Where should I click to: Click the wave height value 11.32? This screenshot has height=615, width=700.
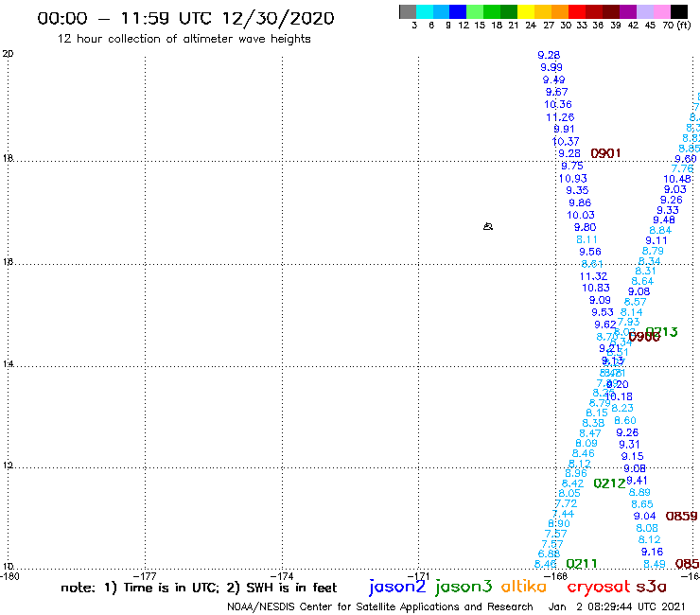click(x=593, y=276)
